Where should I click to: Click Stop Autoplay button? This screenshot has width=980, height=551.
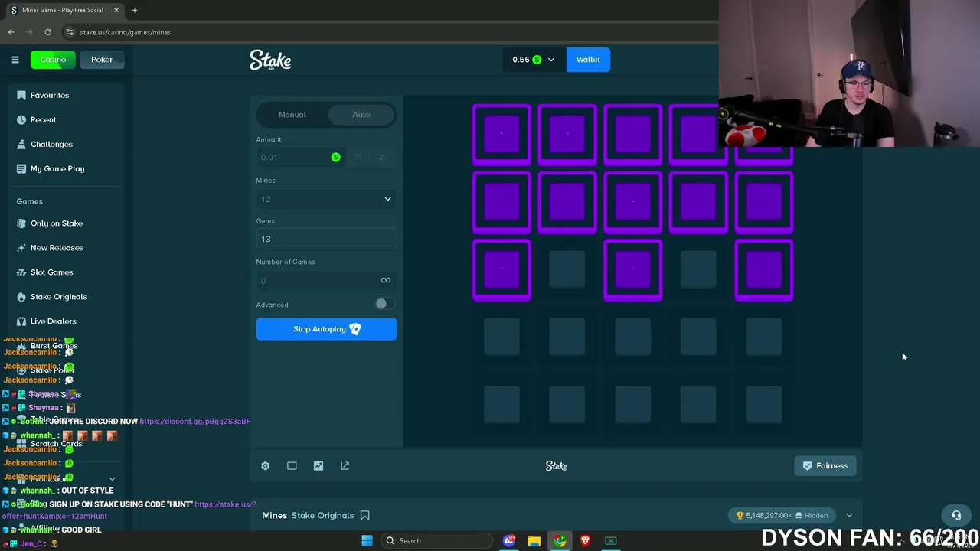[x=326, y=329]
